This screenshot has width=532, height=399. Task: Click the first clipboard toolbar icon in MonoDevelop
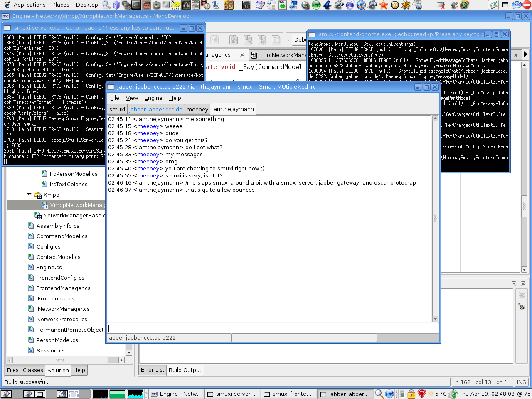234,40
